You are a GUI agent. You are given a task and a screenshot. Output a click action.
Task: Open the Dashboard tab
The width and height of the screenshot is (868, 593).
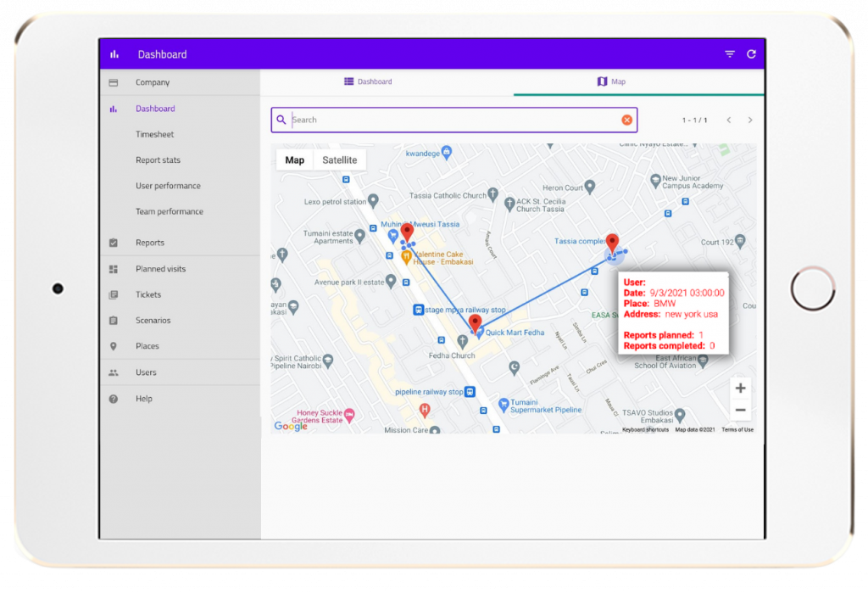(x=367, y=81)
